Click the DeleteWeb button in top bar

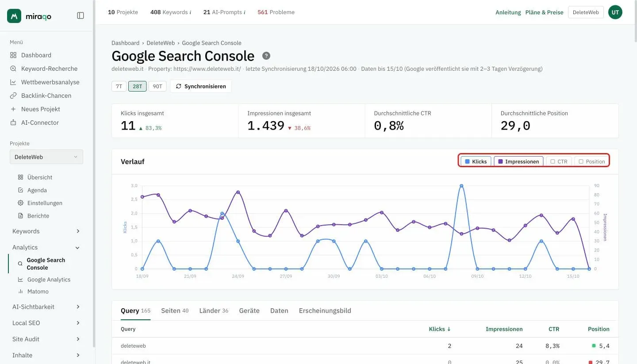(586, 12)
